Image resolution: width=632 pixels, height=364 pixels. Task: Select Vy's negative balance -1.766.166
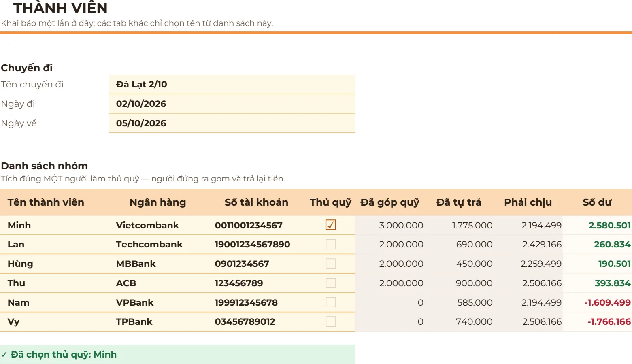609,322
